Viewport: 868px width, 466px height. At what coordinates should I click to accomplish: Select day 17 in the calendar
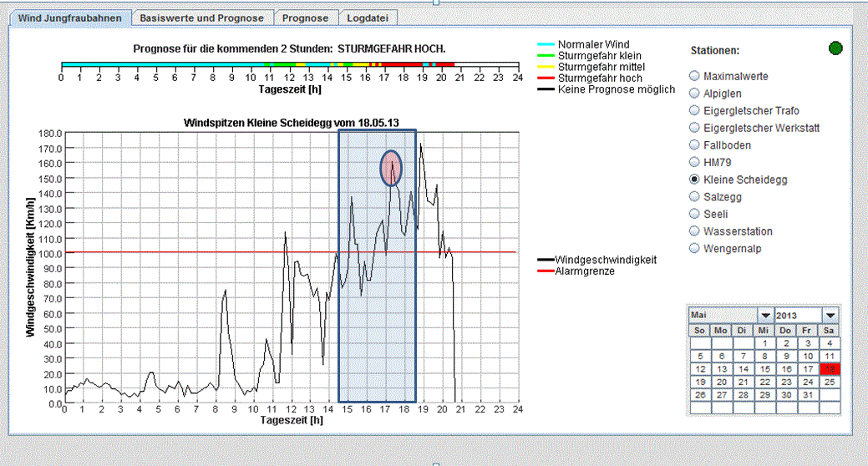[807, 369]
